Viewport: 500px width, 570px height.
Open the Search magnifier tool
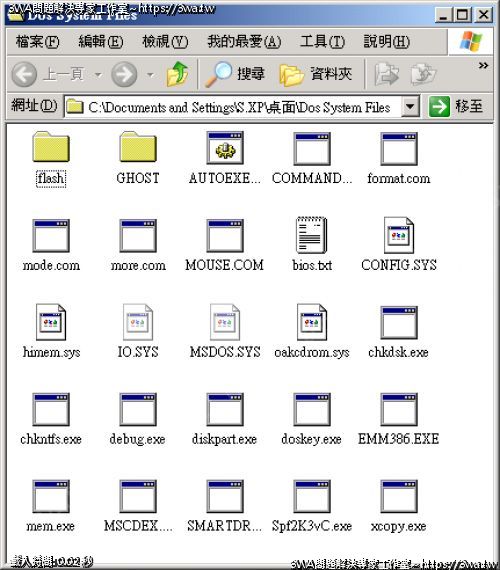tap(235, 74)
